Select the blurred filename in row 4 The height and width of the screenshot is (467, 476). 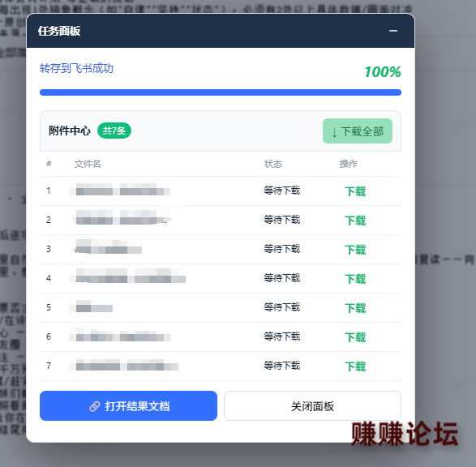tap(127, 276)
